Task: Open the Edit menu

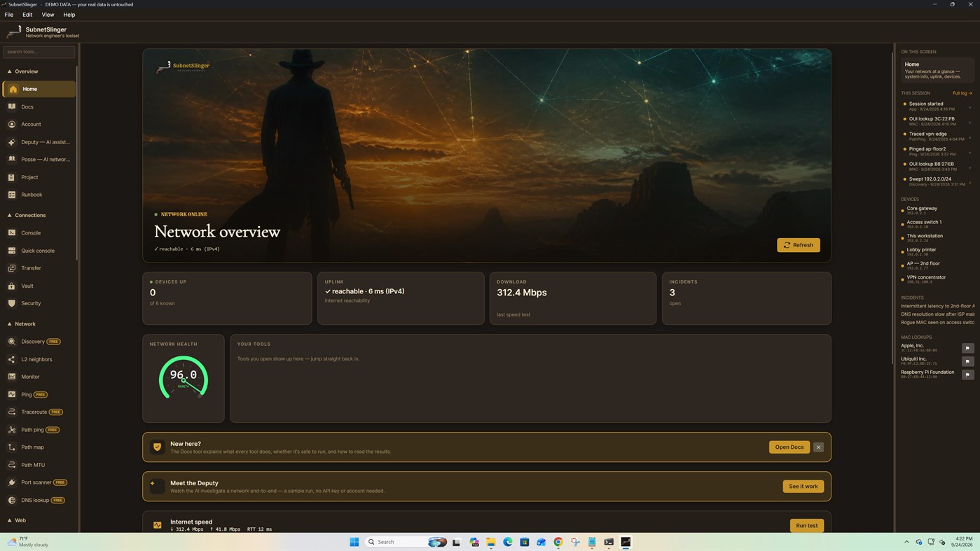Action: click(x=27, y=15)
